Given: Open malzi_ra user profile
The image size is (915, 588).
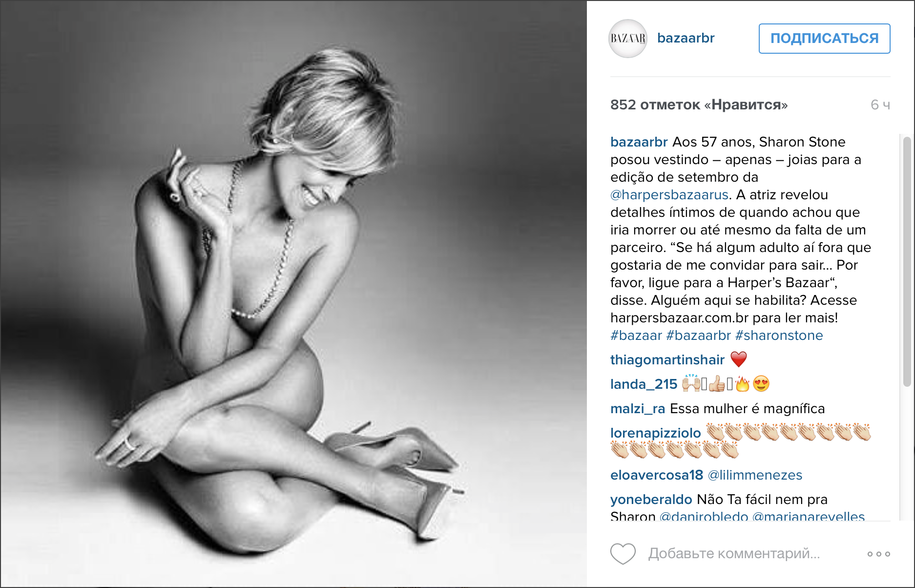Looking at the screenshot, I should coord(638,409).
